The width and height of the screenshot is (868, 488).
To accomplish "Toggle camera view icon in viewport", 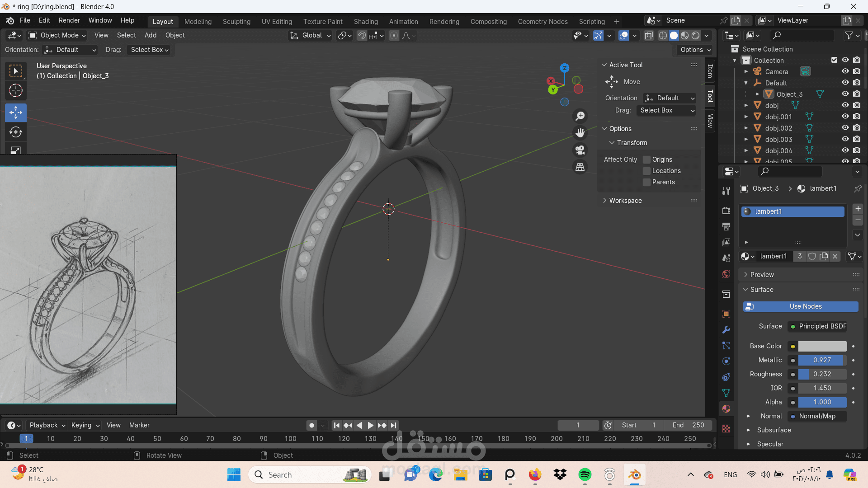I will 580,150.
